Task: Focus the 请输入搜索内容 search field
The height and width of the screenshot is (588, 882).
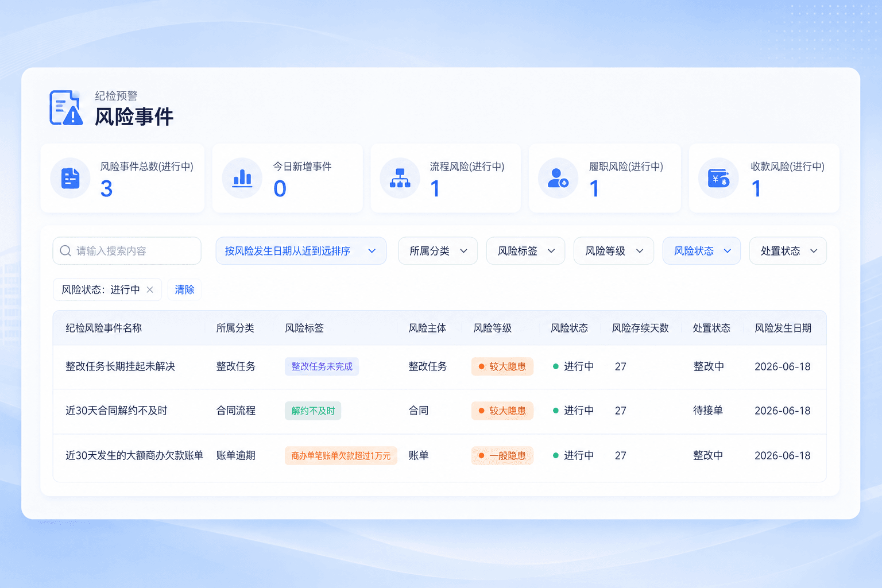Action: 127,251
